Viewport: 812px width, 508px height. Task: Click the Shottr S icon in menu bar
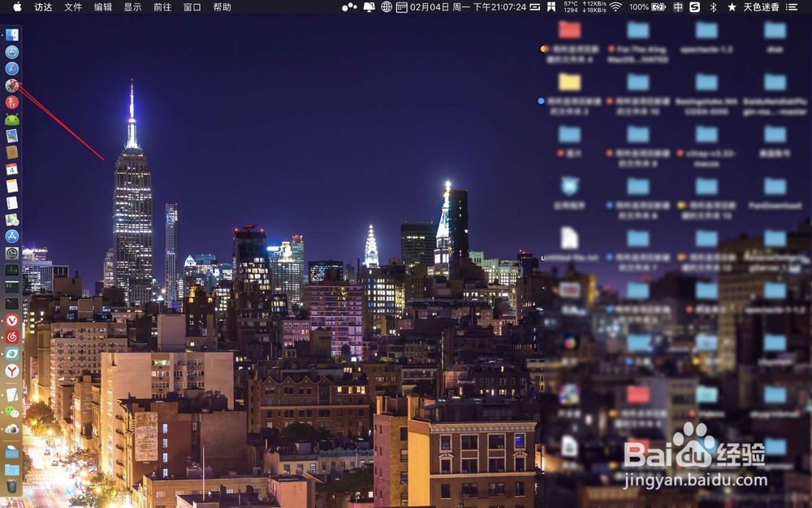pyautogui.click(x=693, y=8)
